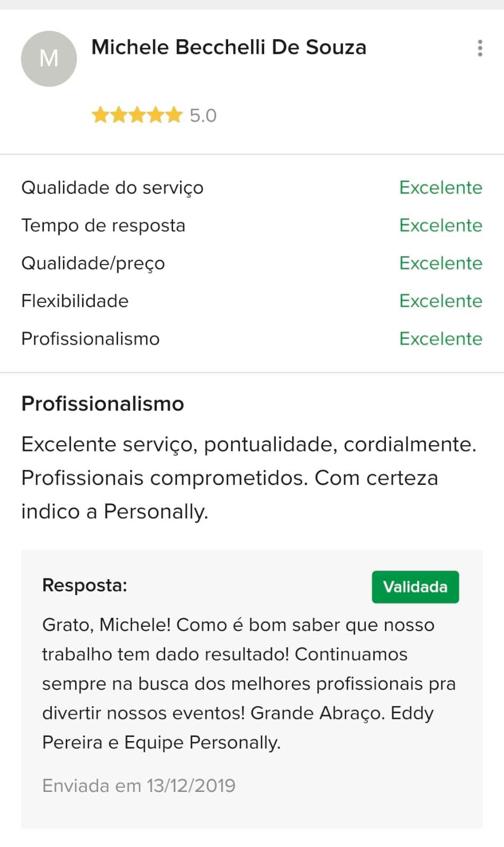Screen dimensions: 504x847
Task: Select the Qualidade/preço row label
Action: [x=93, y=264]
